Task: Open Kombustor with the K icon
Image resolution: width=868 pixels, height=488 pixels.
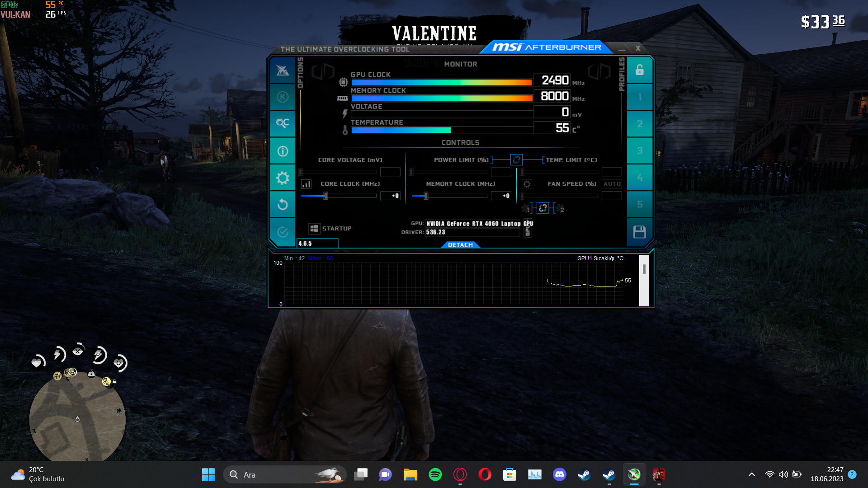Action: tap(283, 97)
